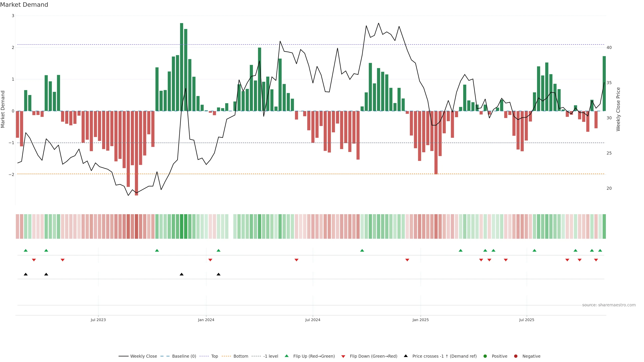Click the -1 level legend item

271,356
